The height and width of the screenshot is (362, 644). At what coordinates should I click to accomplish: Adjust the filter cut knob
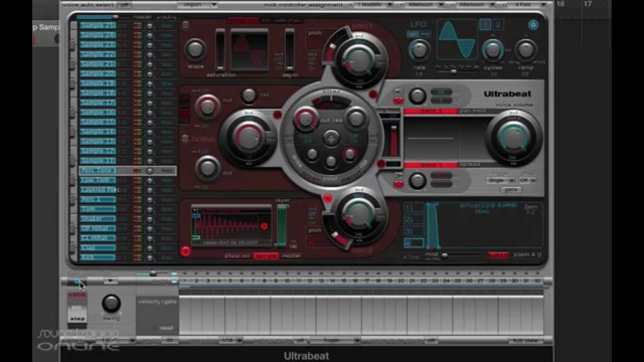point(305,119)
